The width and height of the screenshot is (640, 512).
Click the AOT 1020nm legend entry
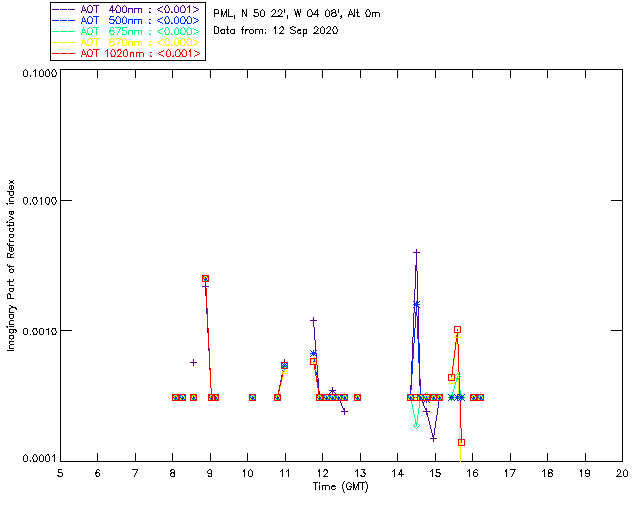point(127,53)
